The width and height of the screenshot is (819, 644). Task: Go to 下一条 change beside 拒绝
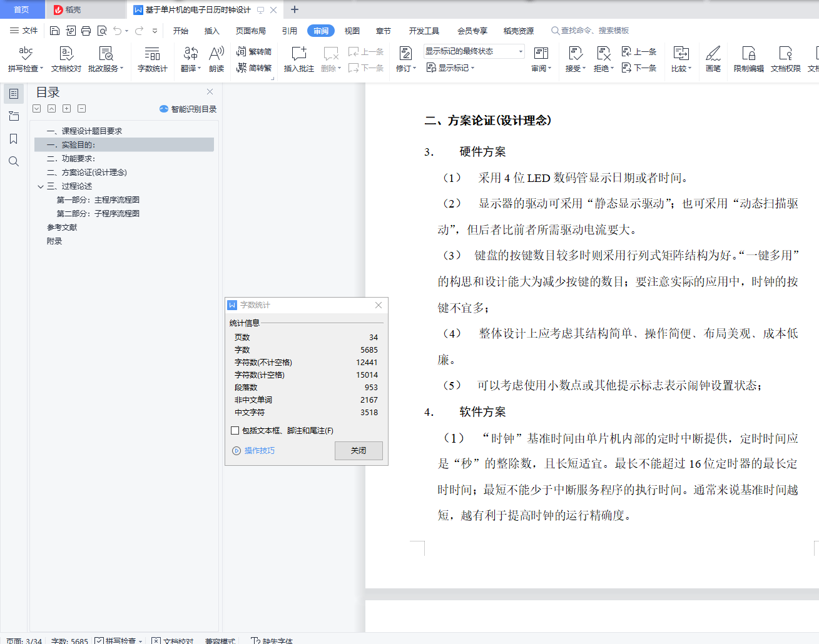tap(639, 68)
